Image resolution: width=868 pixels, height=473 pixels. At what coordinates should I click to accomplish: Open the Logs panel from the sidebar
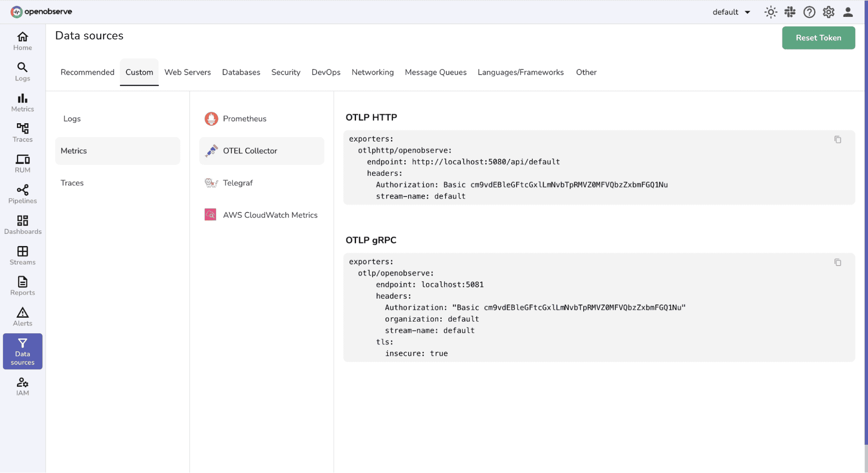[x=22, y=71]
